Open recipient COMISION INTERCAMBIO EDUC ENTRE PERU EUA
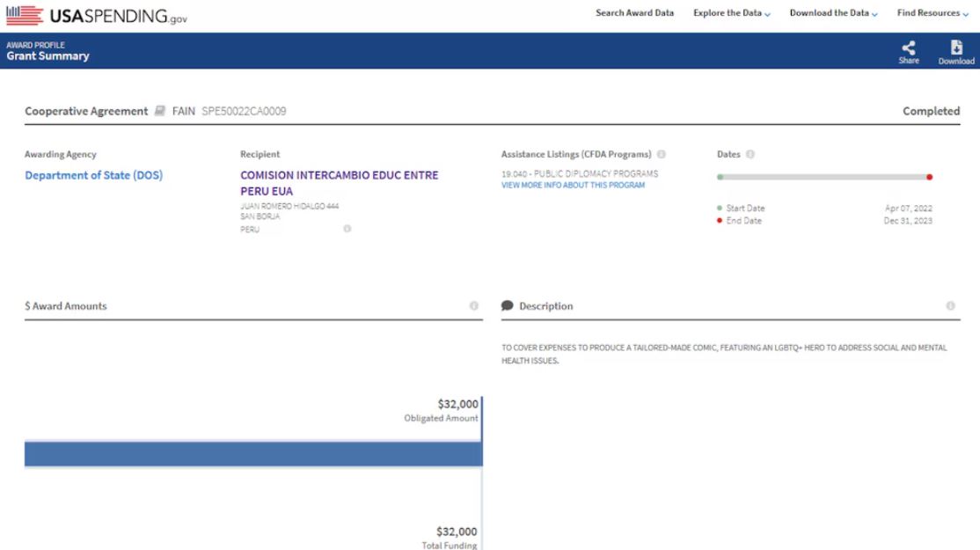 click(x=340, y=183)
